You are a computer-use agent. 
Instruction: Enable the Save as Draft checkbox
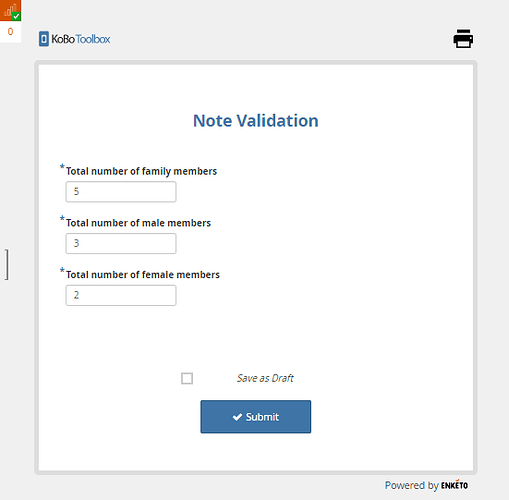pyautogui.click(x=187, y=378)
